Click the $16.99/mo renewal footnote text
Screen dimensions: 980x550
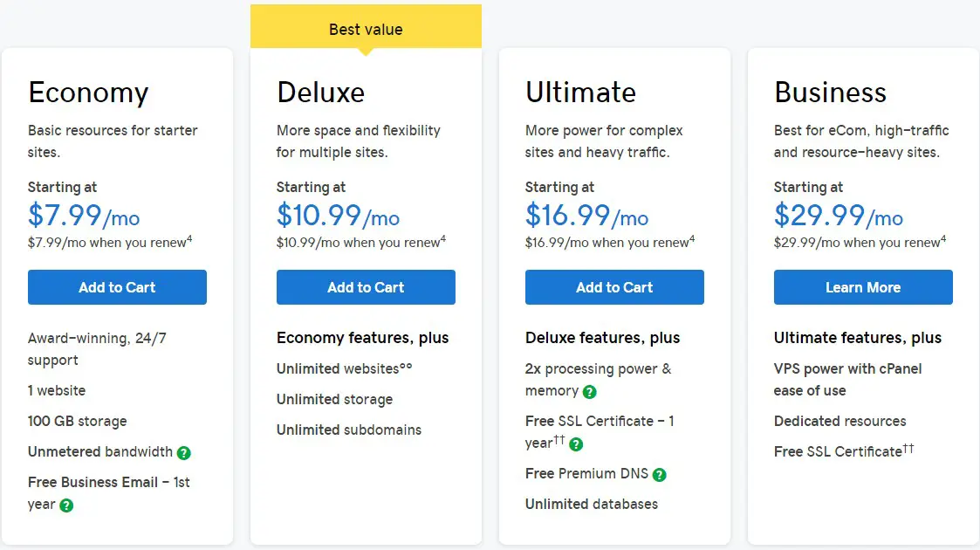(610, 242)
